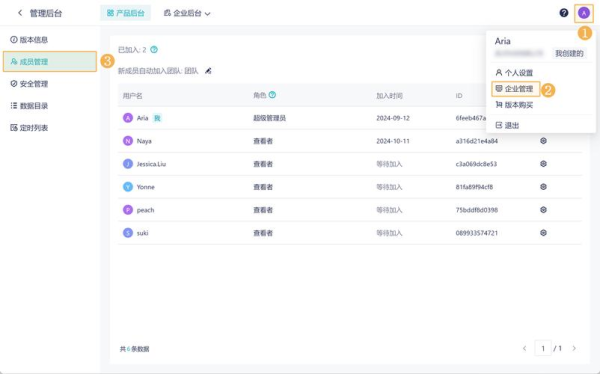Select 版本购买 in user menu
The width and height of the screenshot is (600, 374).
[514, 105]
